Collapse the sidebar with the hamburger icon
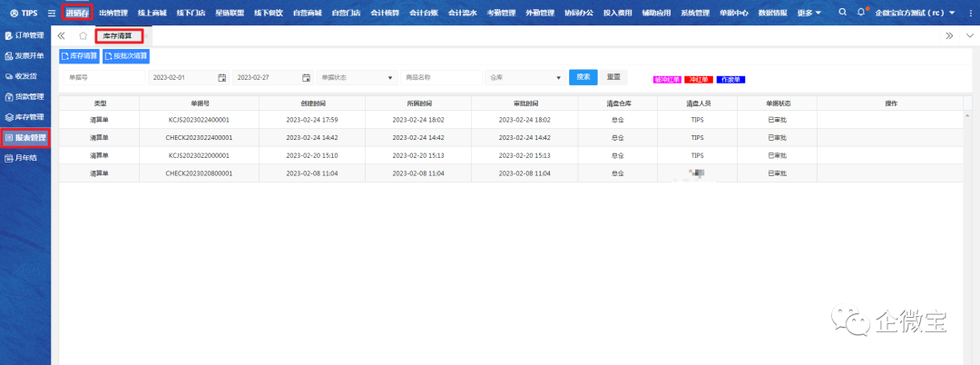980x365 pixels. 52,13
